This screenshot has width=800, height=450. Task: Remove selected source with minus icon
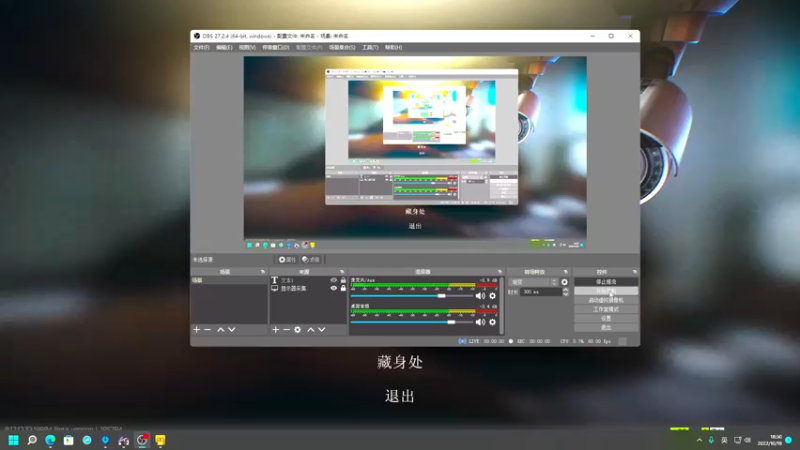pyautogui.click(x=287, y=330)
